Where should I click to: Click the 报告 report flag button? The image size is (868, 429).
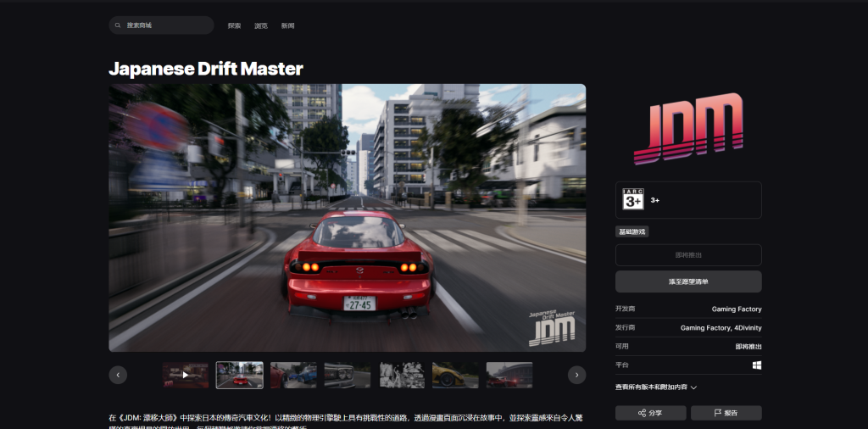(726, 413)
